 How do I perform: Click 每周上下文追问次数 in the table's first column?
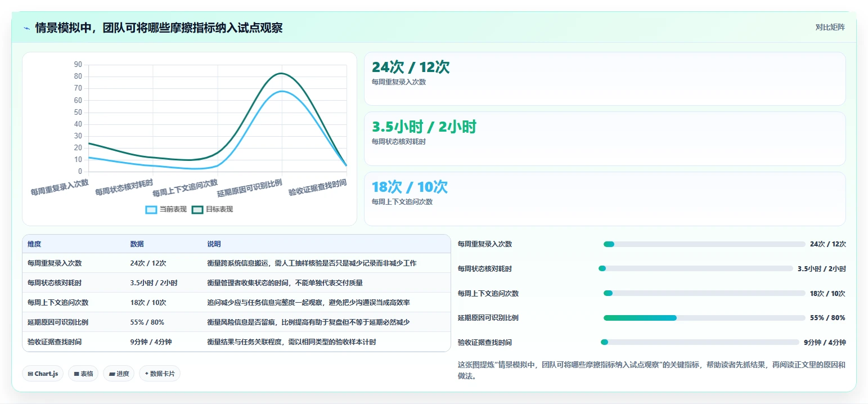[58, 303]
